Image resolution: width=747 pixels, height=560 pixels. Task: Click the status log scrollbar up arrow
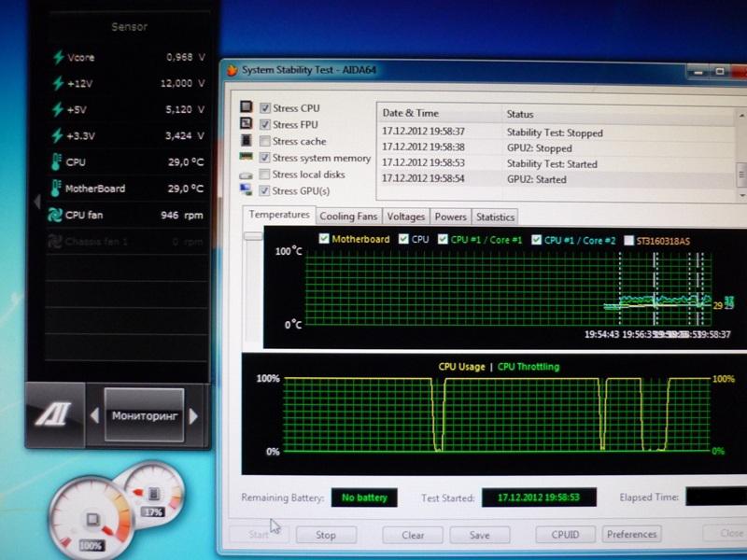pos(741,116)
